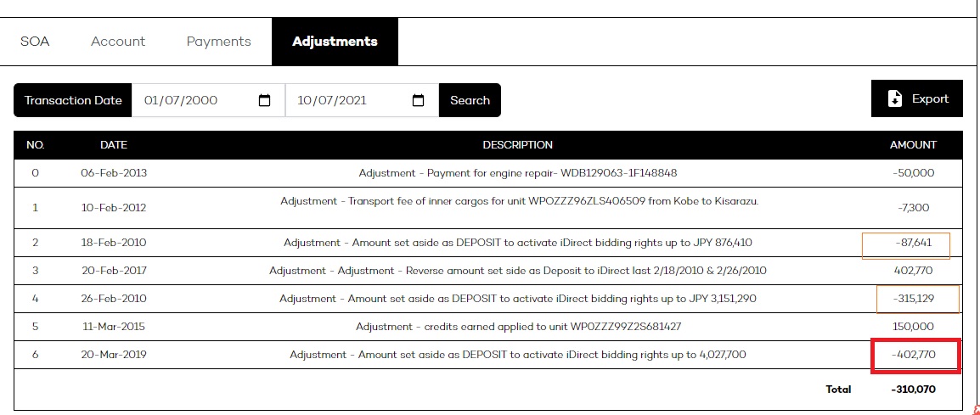Click the AMOUNT column header
Viewport: 980px width, 415px height.
click(913, 145)
